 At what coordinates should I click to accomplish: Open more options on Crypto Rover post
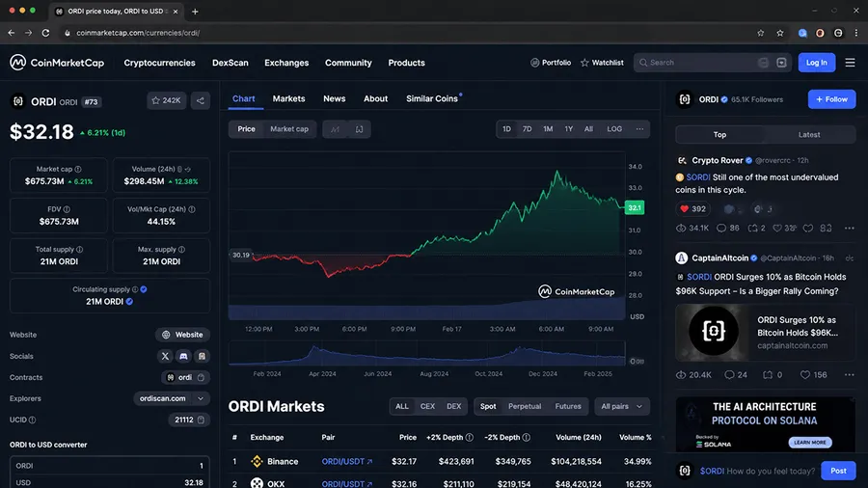pos(849,228)
